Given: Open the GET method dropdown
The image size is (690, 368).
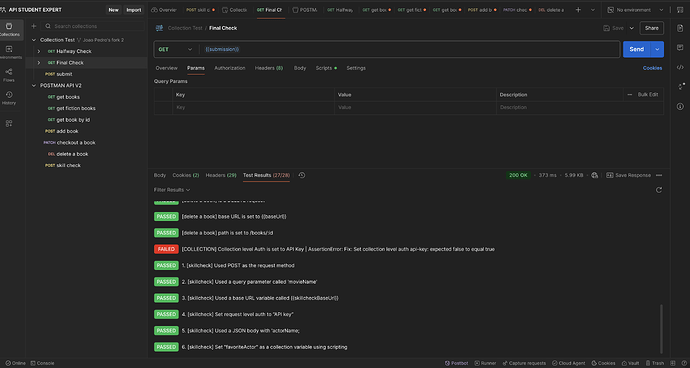Looking at the screenshot, I should click(x=176, y=49).
